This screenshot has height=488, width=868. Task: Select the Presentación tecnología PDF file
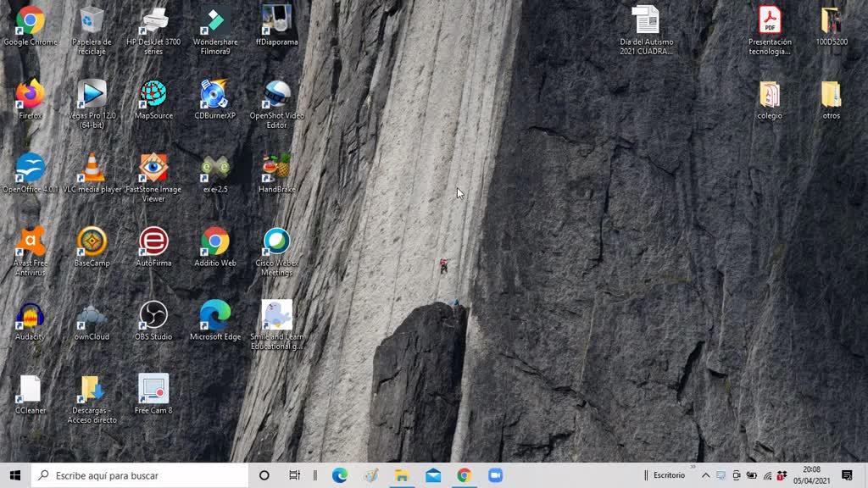(770, 30)
